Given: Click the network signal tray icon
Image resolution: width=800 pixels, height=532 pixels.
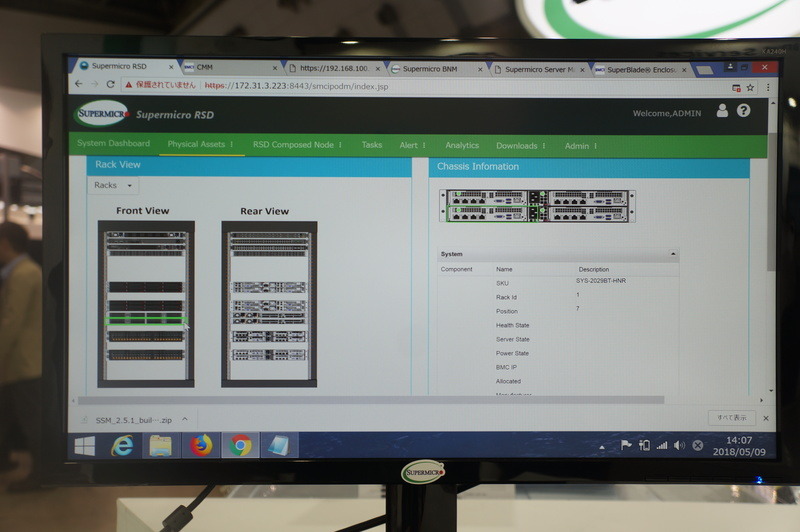Looking at the screenshot, I should (x=662, y=446).
